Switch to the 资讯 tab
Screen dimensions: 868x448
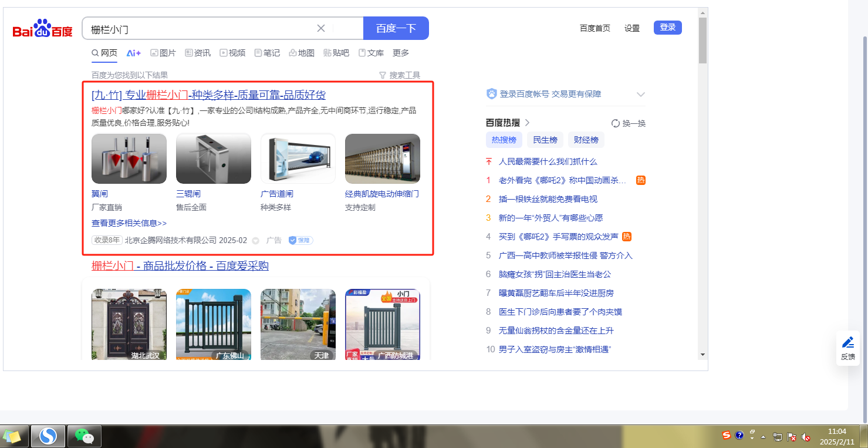pyautogui.click(x=198, y=53)
